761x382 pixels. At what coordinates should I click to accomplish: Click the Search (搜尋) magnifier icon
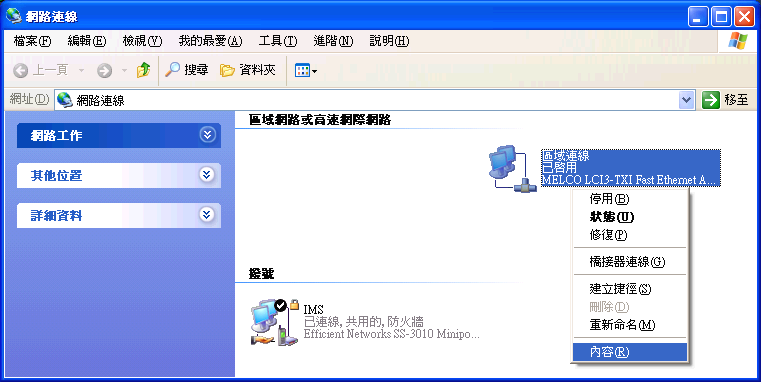coord(173,70)
